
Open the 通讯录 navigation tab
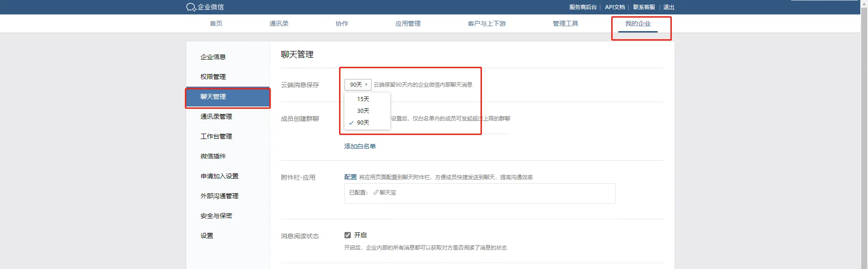coord(279,23)
